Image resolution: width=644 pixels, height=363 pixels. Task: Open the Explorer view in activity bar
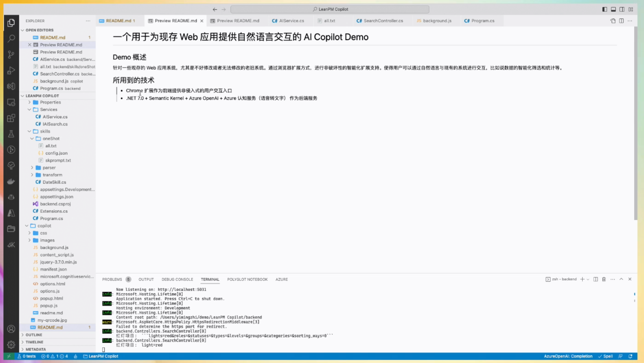[11, 23]
